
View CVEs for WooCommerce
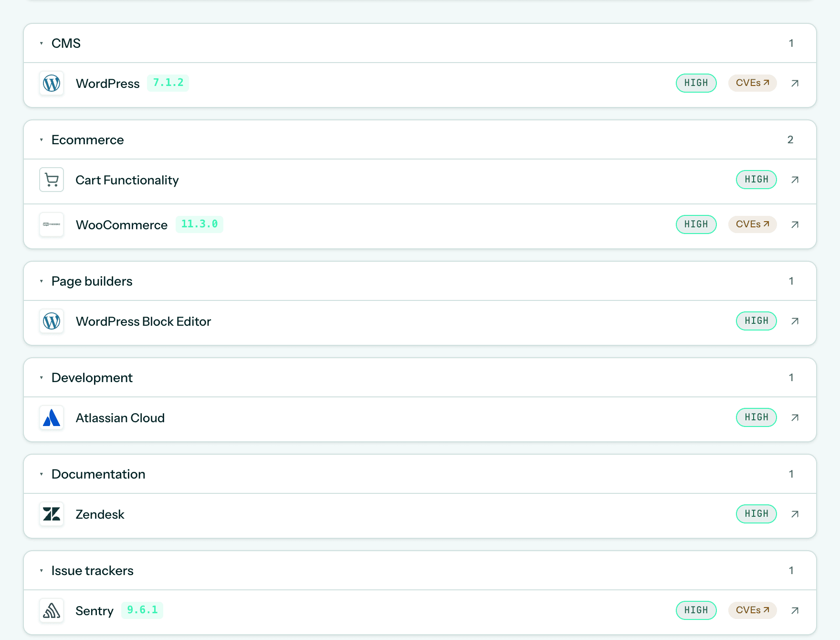point(752,224)
